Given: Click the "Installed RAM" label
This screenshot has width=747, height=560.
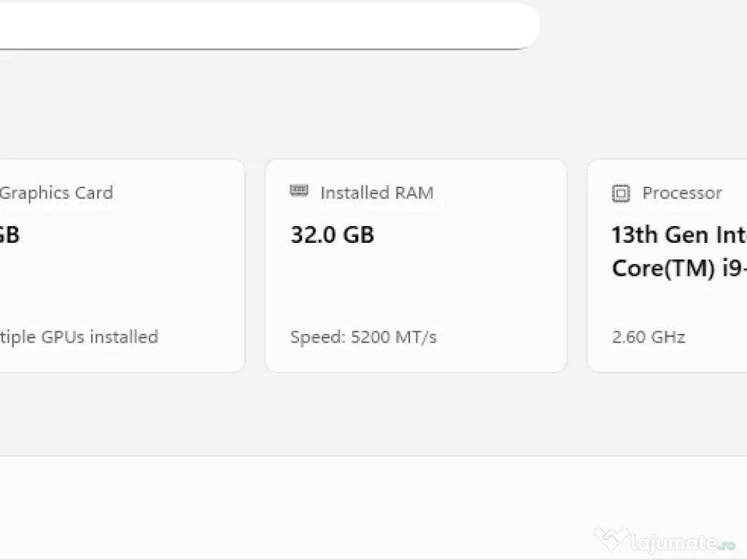Looking at the screenshot, I should coord(376,193).
